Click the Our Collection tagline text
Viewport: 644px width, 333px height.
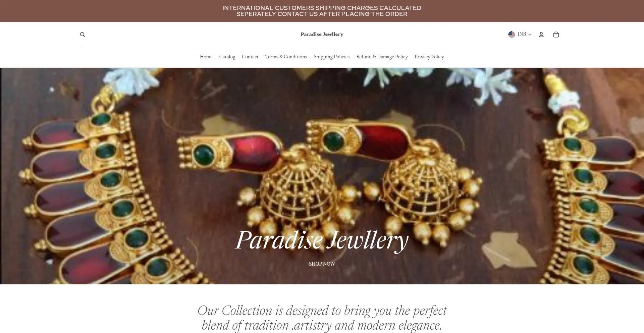coord(322,318)
